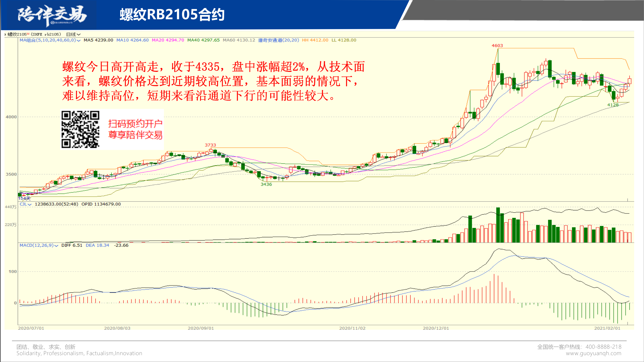This screenshot has width=644, height=362.
Task: Click the 螺纹RB2105合约 title
Action: 172,15
